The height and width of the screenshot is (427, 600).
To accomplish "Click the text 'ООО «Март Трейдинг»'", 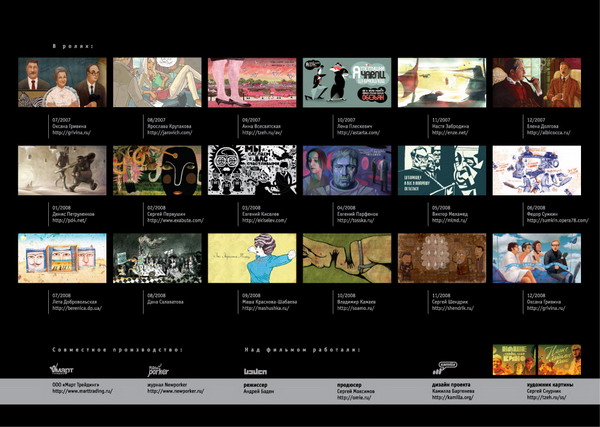I will [76, 385].
